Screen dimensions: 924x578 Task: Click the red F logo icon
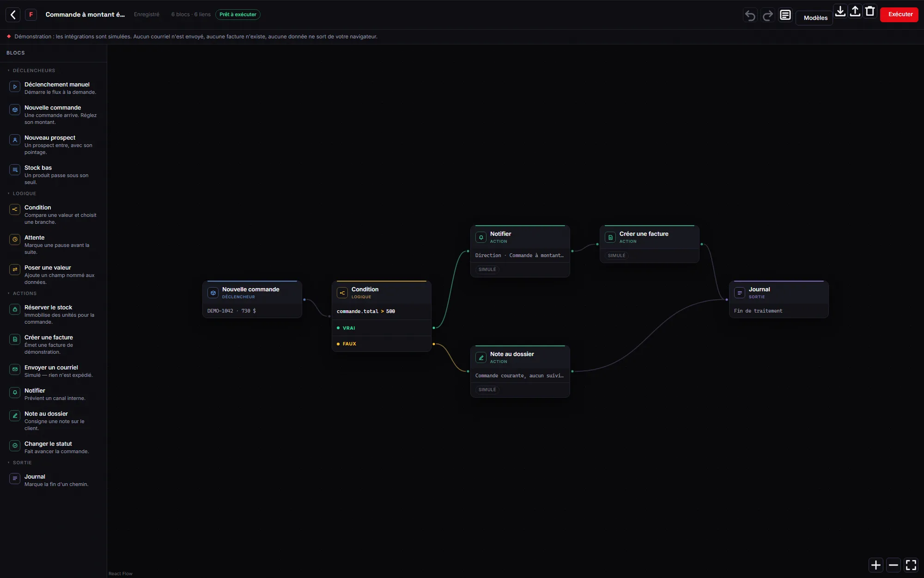[31, 15]
